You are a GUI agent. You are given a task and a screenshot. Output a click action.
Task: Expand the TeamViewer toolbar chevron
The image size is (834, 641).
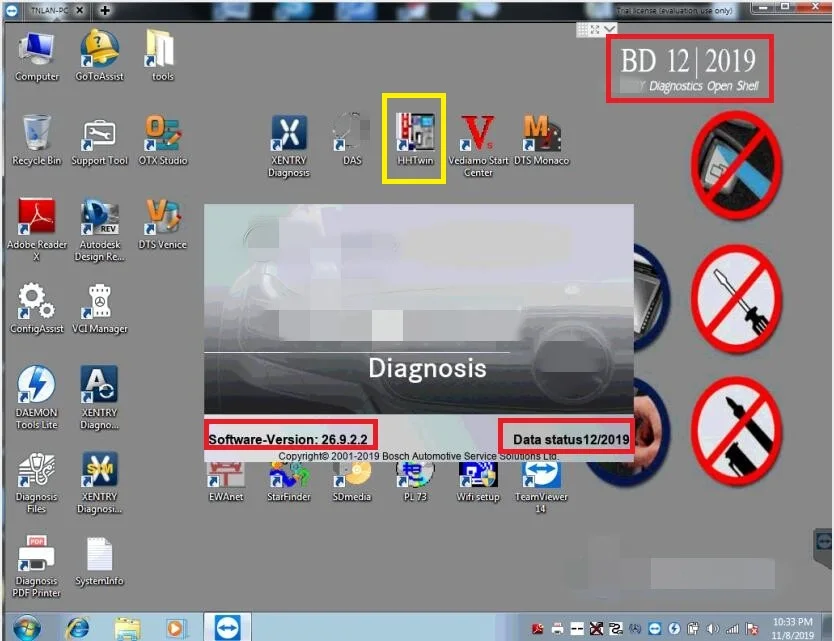tap(610, 29)
